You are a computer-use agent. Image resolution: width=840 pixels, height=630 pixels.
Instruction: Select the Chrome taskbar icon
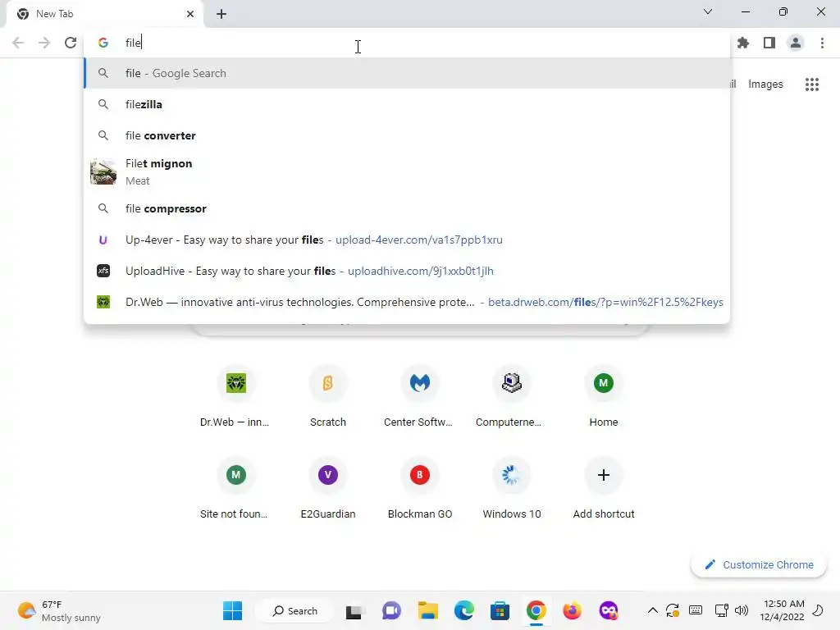click(x=536, y=610)
